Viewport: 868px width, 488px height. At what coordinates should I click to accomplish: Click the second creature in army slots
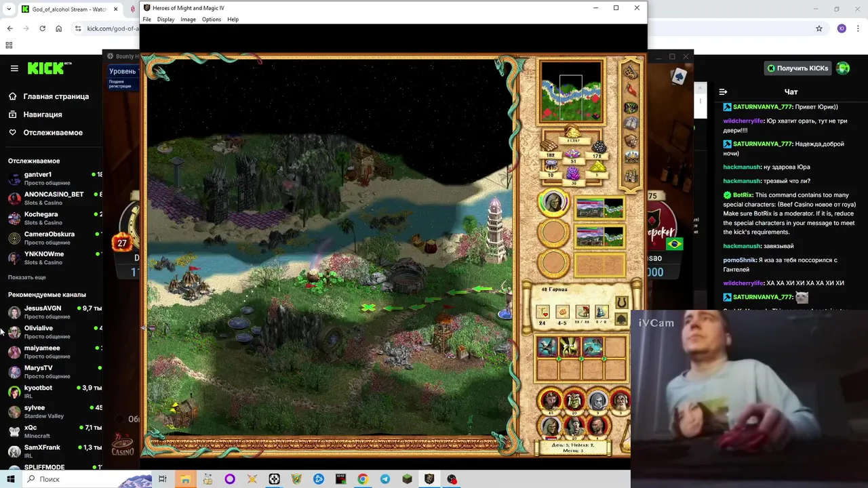pyautogui.click(x=570, y=348)
